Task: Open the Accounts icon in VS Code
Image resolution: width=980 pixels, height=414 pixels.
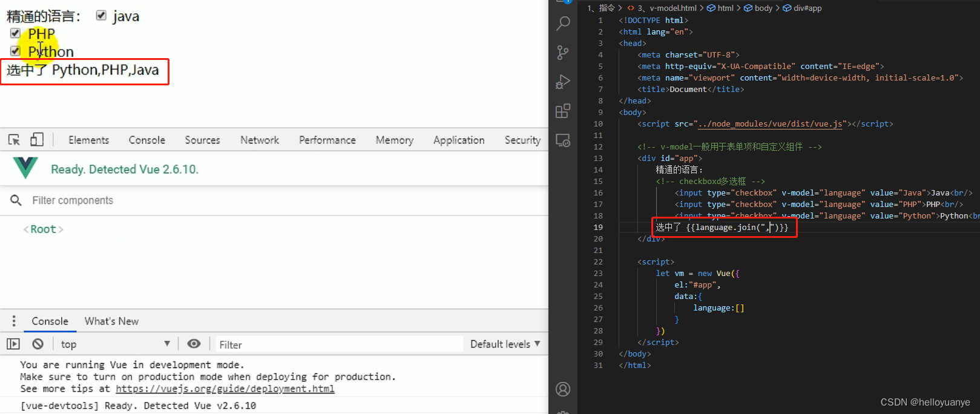Action: (x=563, y=389)
